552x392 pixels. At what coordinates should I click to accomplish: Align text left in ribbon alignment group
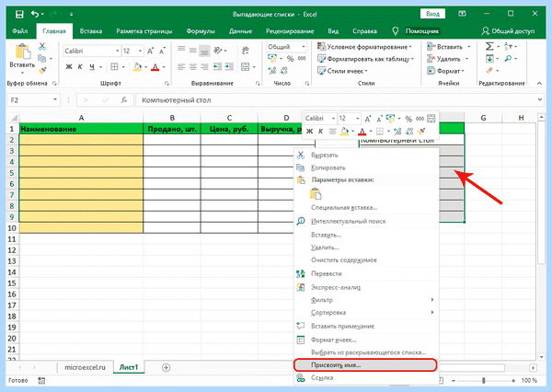[x=181, y=66]
